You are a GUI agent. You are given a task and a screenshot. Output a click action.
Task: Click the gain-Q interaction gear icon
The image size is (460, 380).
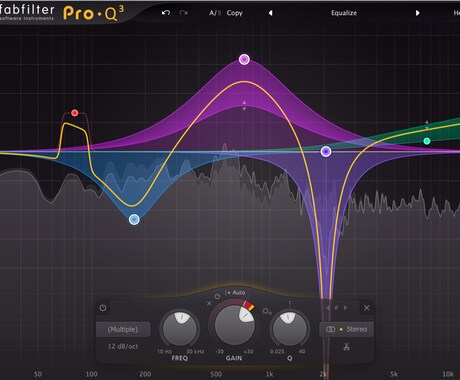(267, 311)
